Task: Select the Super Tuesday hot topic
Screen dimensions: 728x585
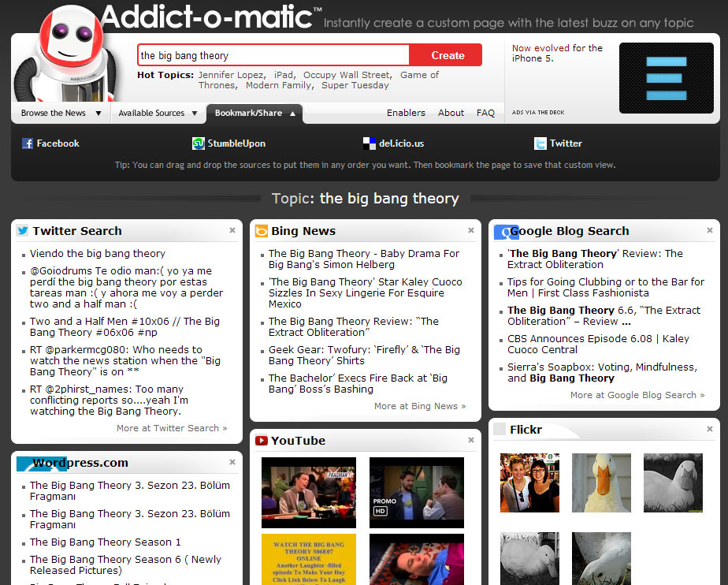Action: (355, 85)
